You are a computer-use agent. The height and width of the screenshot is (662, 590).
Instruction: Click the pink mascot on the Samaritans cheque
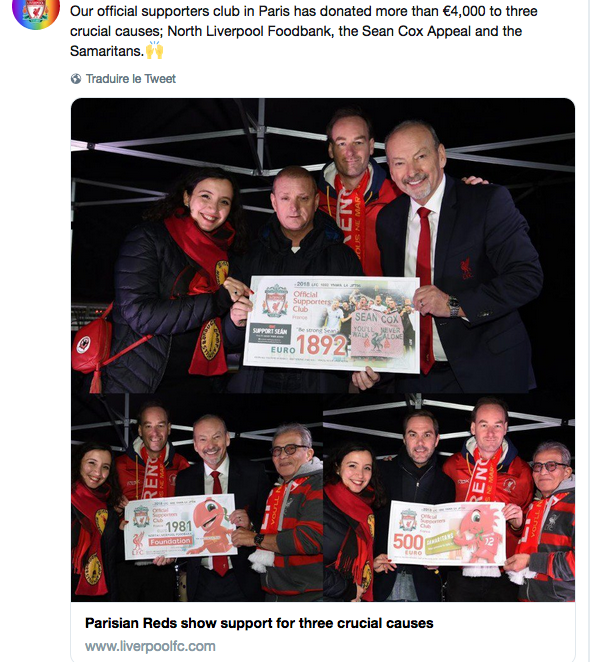point(478,535)
